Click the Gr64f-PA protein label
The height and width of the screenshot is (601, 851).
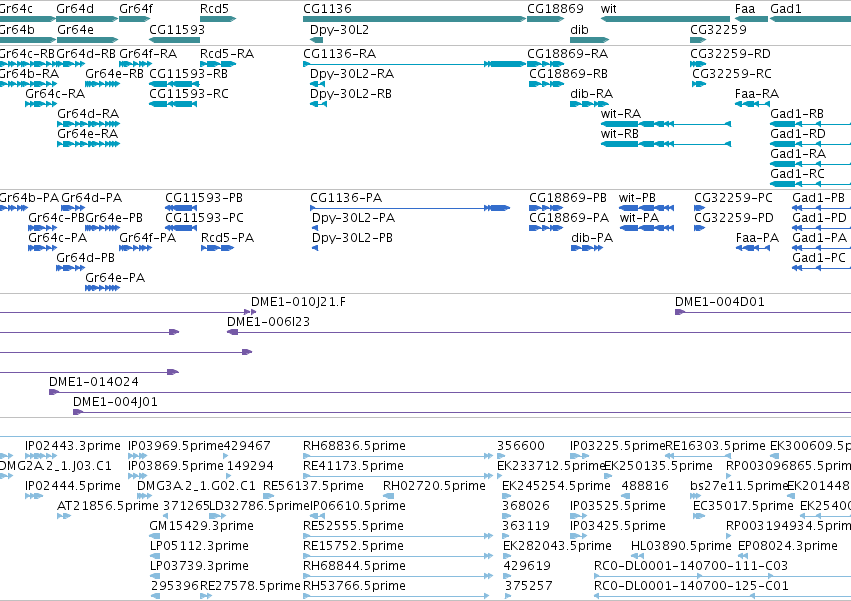pyautogui.click(x=148, y=237)
